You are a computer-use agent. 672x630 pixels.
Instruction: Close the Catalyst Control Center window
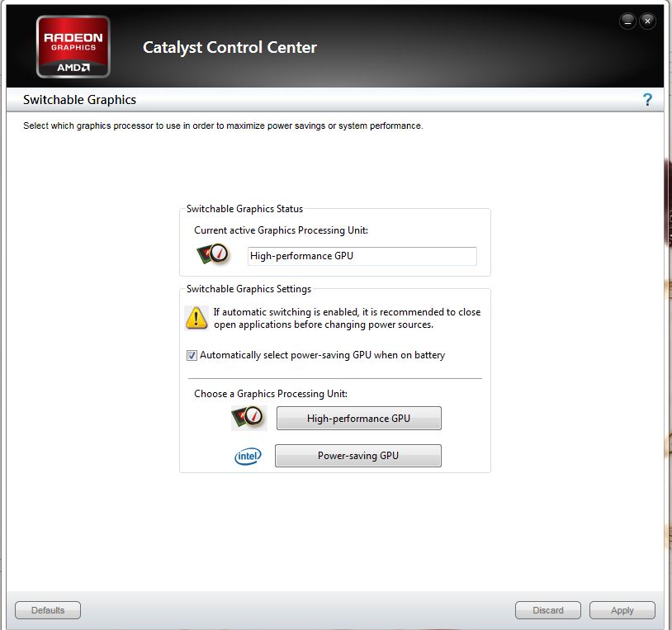647,21
